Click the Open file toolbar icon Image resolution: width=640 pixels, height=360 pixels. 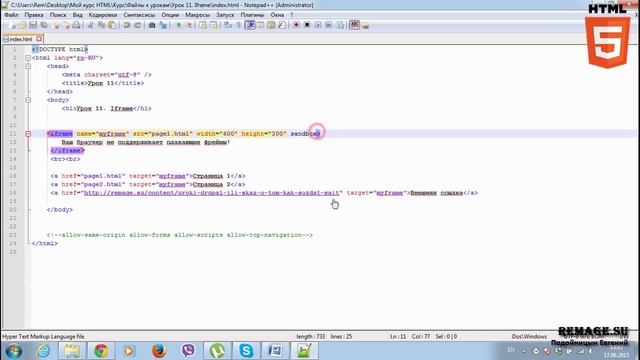[22, 25]
